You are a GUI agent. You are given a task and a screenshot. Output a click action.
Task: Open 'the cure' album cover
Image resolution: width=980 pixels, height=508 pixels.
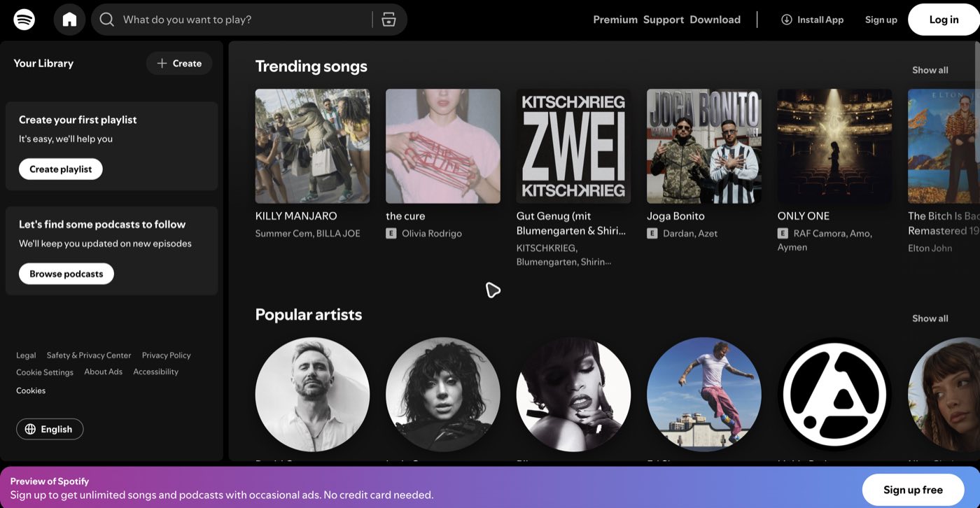point(443,146)
